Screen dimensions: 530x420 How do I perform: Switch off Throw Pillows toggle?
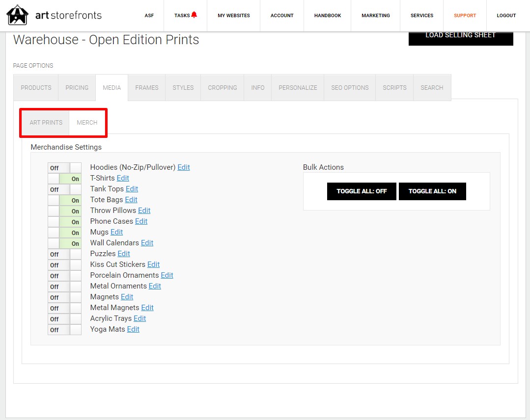(64, 211)
